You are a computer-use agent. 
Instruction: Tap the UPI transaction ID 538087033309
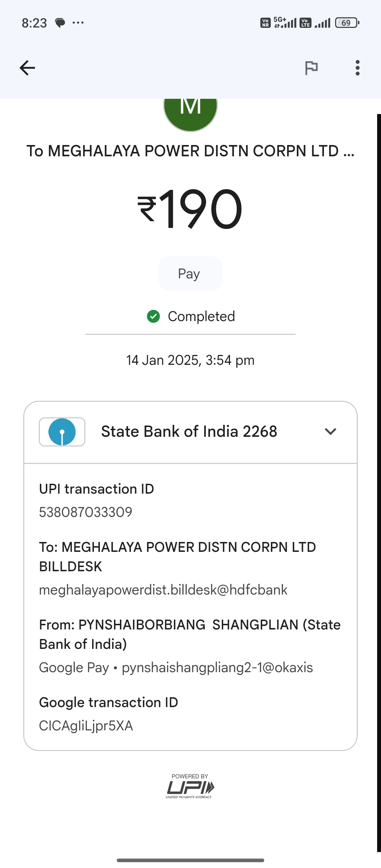(86, 512)
